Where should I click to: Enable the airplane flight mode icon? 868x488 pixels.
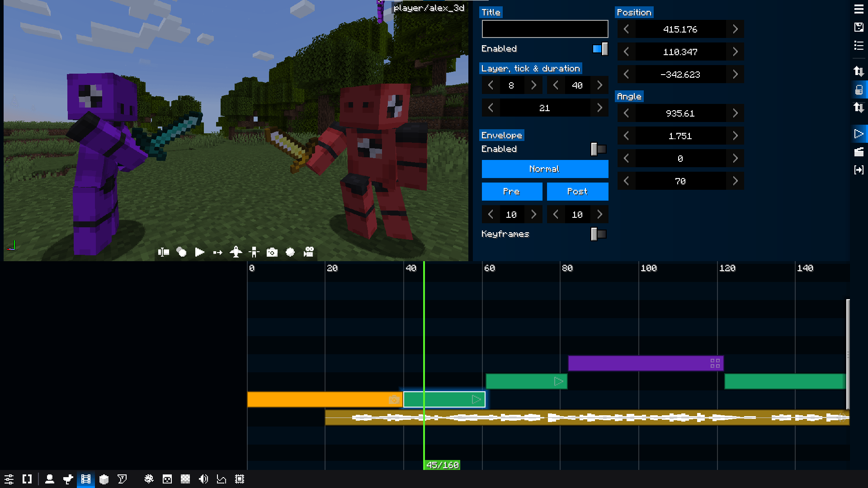(236, 252)
